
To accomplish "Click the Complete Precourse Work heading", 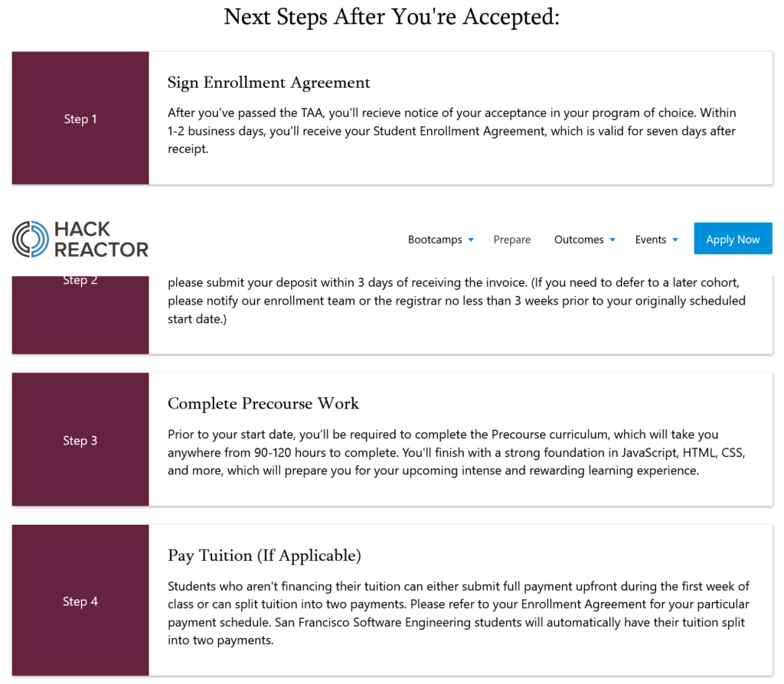I will coord(263,403).
